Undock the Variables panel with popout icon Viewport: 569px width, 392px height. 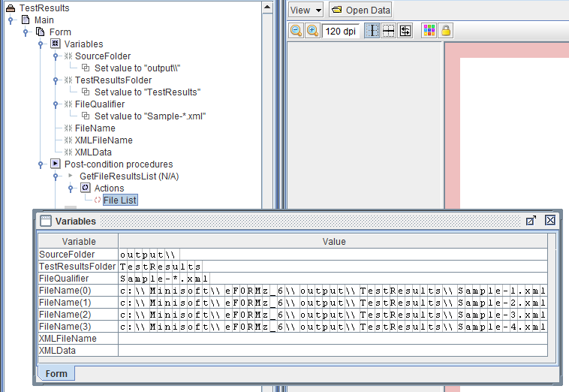pyautogui.click(x=531, y=220)
